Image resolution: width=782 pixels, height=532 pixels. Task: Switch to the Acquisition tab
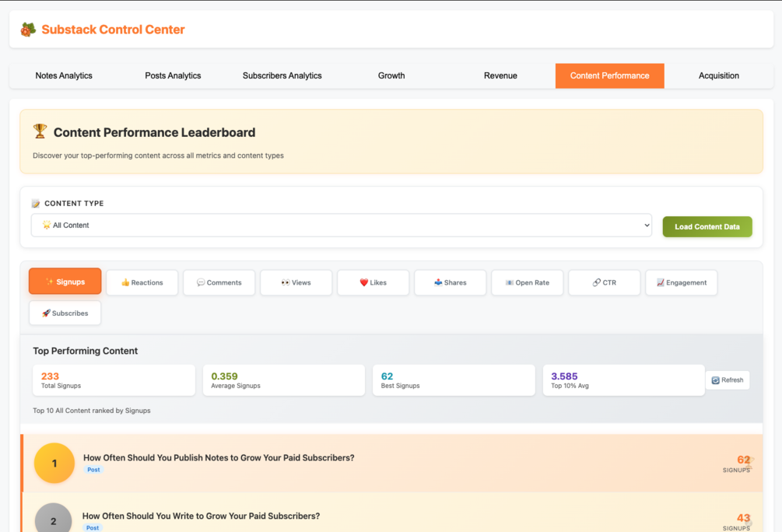(719, 75)
